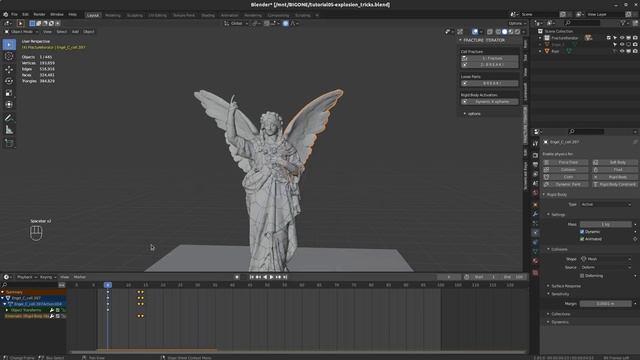This screenshot has width=640, height=360.
Task: Toggle render camera of bottom outliner row
Action: tap(635, 51)
